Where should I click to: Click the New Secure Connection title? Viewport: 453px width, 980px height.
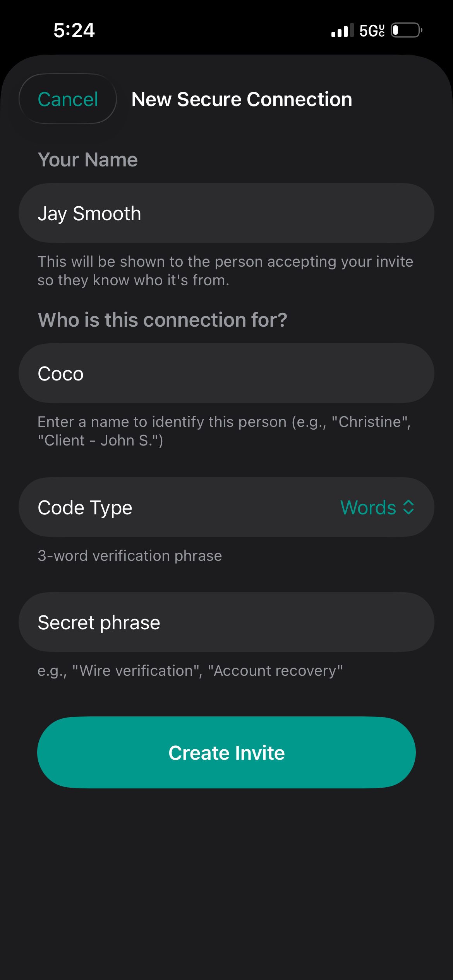(242, 99)
